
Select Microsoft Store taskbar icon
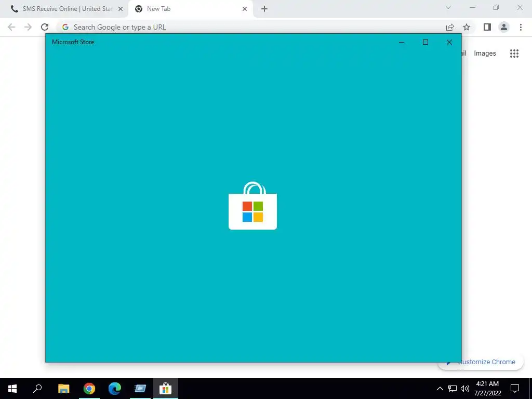[166, 389]
